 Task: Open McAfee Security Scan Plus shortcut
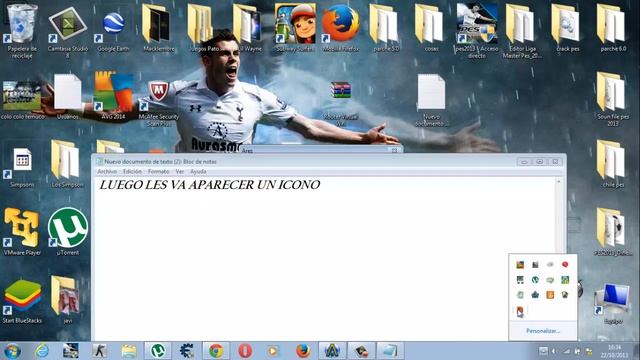pyautogui.click(x=159, y=102)
